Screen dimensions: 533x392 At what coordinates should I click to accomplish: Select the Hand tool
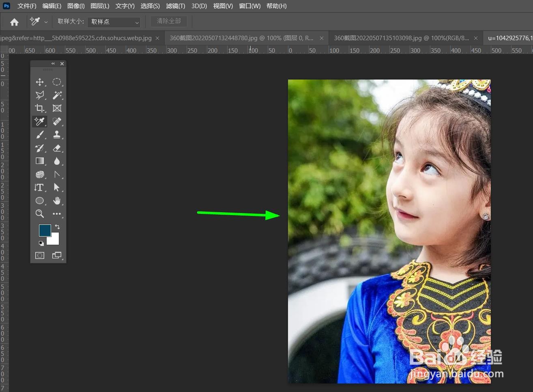57,200
